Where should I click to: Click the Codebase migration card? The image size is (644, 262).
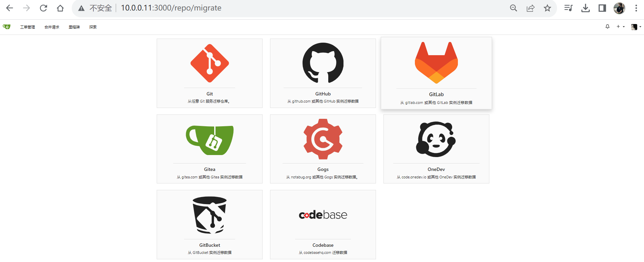click(323, 224)
